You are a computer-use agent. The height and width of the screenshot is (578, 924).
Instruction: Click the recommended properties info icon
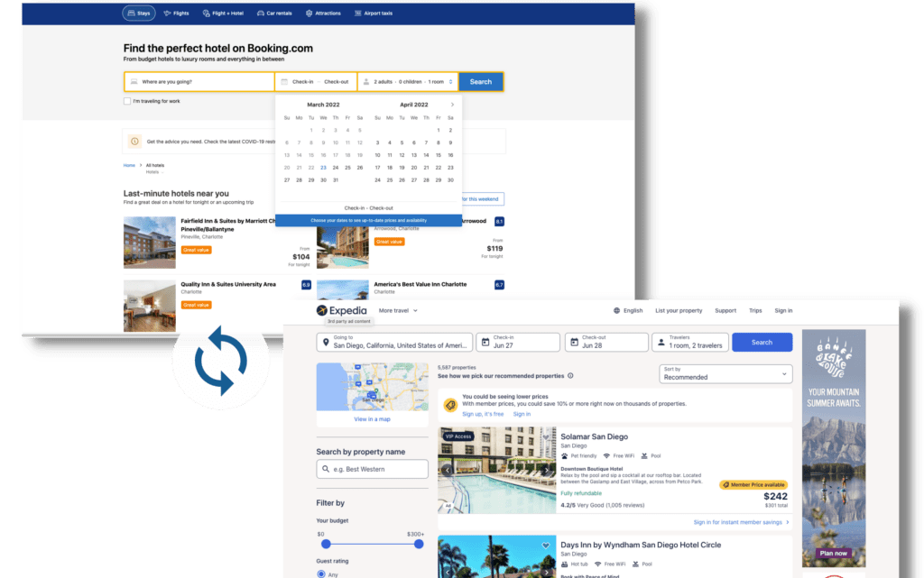570,375
